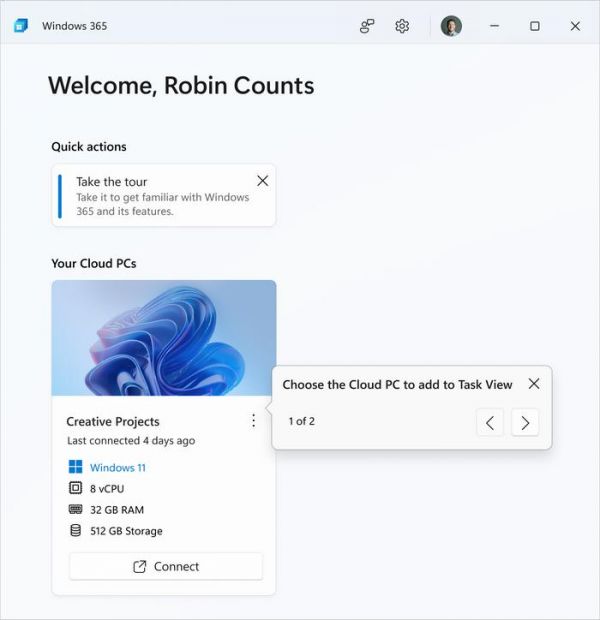Start the Take the tour quick action
Screen dimensions: 600x620
pyautogui.click(x=150, y=196)
